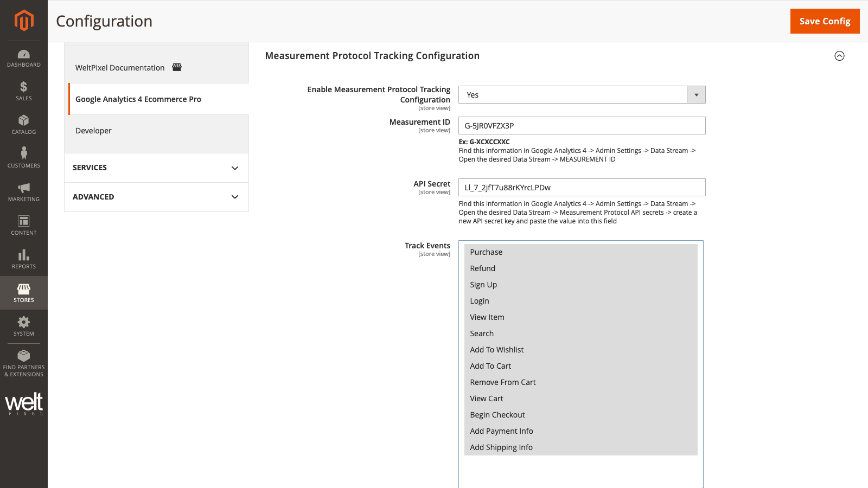Screen dimensions: 868x488
Task: Click the WeltPixel logo in sidebar
Action: [24, 403]
